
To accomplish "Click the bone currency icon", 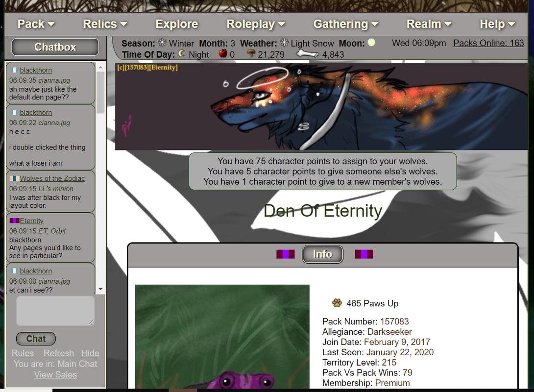I will point(308,53).
